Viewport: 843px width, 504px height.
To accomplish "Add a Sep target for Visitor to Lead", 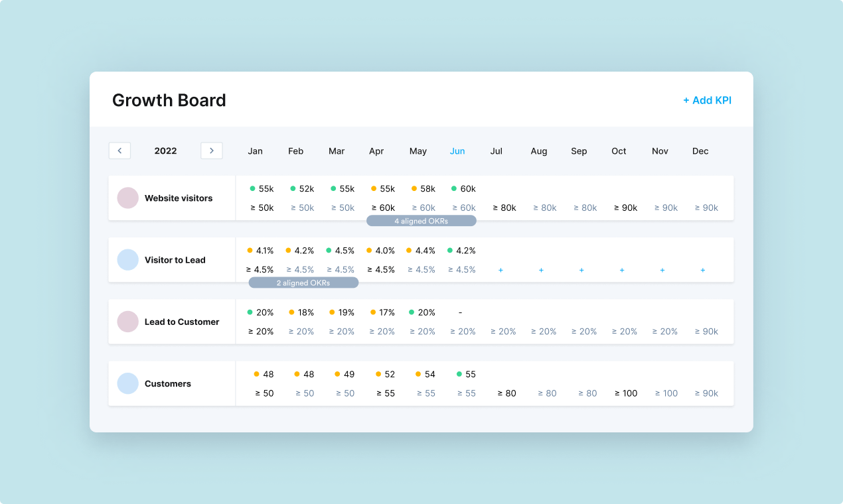I will [581, 270].
